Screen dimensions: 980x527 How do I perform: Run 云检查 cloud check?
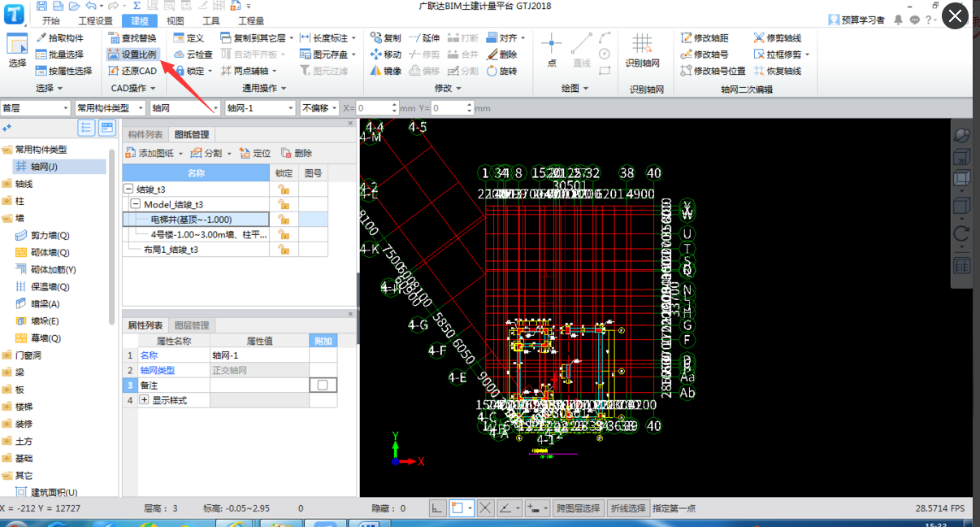click(193, 54)
